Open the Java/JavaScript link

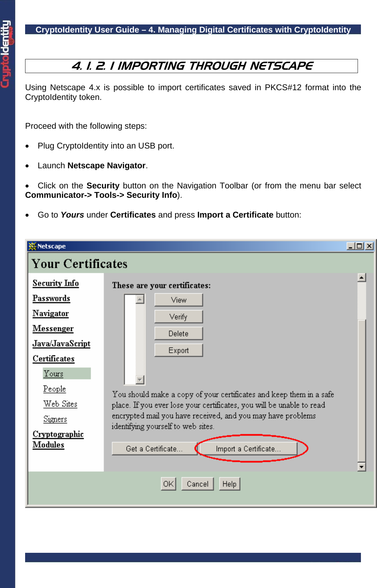click(61, 344)
